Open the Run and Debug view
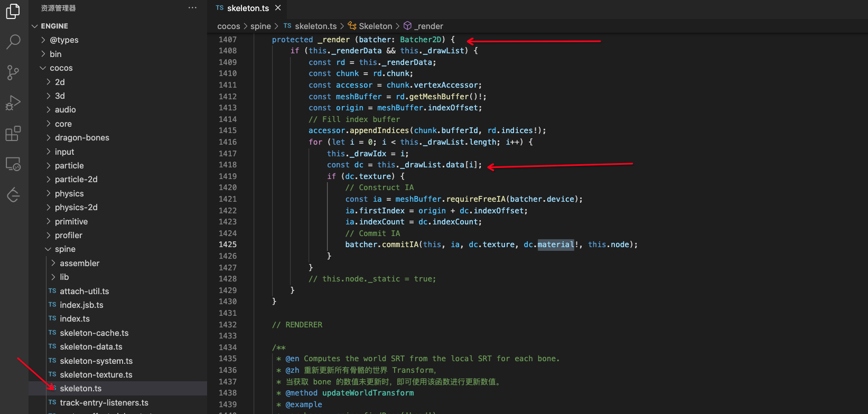868x414 pixels. click(x=13, y=102)
